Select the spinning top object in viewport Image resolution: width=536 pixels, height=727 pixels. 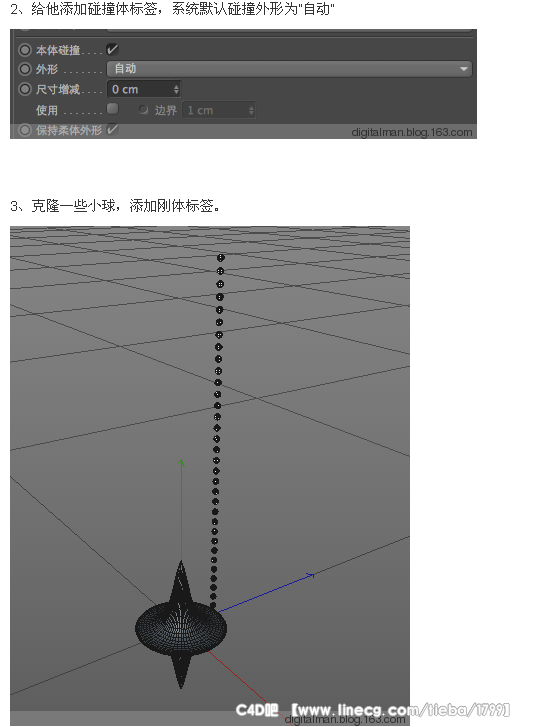pos(181,626)
